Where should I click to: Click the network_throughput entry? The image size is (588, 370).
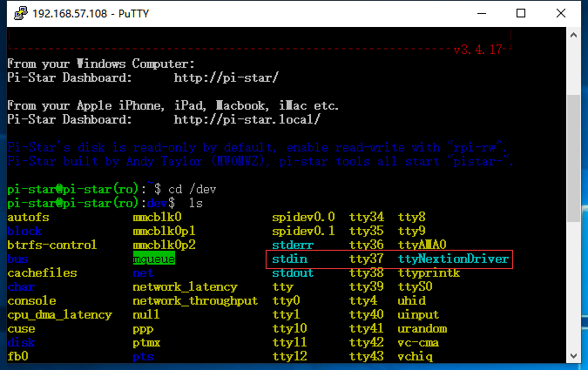[195, 300]
